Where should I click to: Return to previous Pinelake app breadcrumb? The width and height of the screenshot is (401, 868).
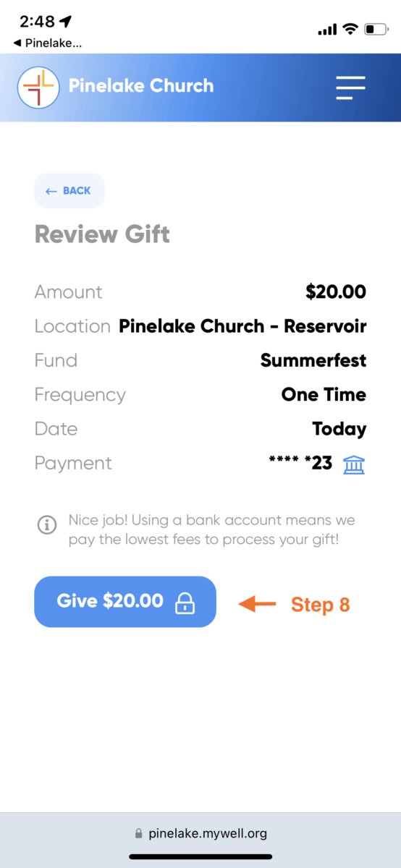tap(48, 43)
